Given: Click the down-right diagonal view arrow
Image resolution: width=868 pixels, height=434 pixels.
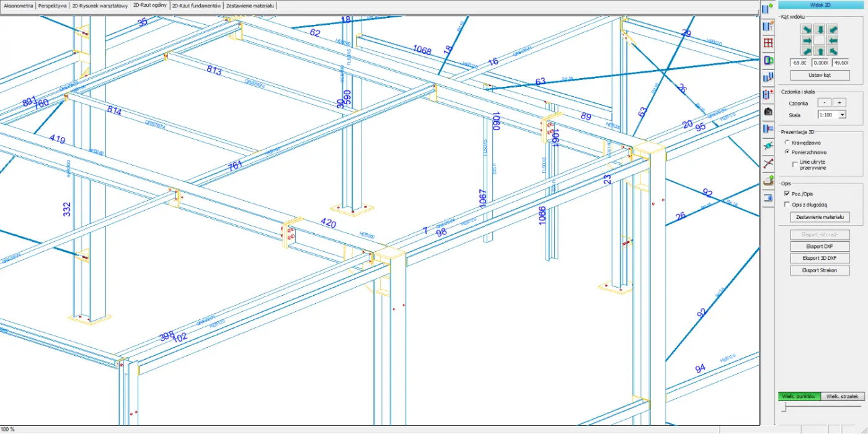Looking at the screenshot, I should (x=807, y=29).
